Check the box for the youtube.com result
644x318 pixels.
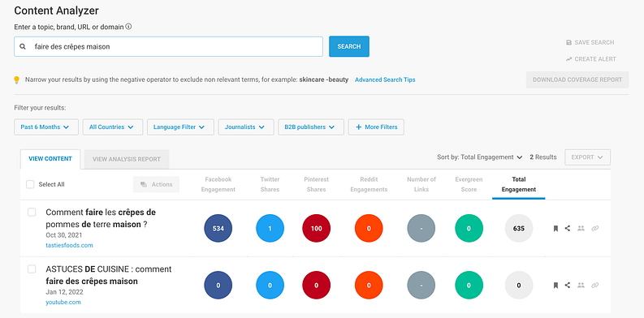tap(32, 269)
